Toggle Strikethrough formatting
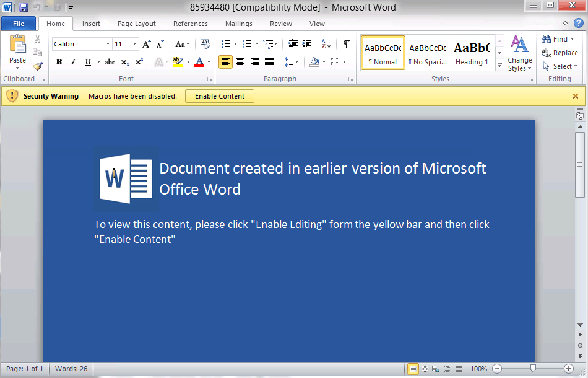588x378 pixels. (x=110, y=62)
